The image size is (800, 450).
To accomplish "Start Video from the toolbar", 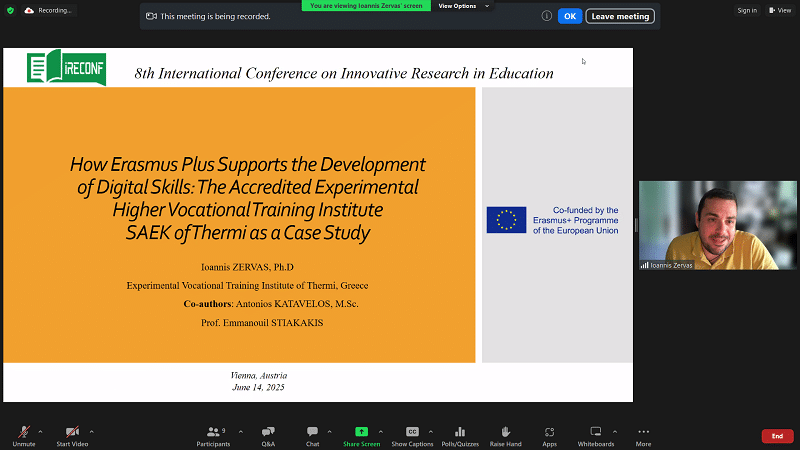I will (x=70, y=433).
